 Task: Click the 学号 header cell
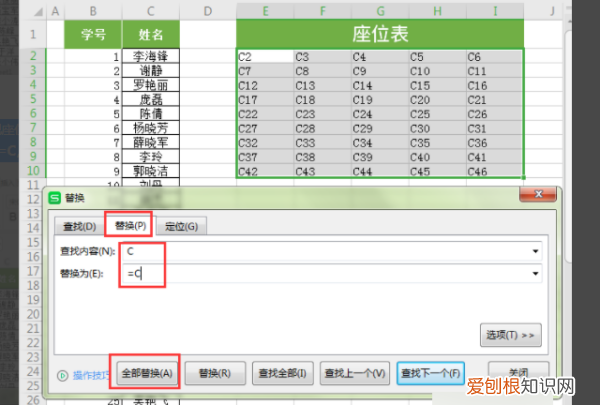pos(93,34)
